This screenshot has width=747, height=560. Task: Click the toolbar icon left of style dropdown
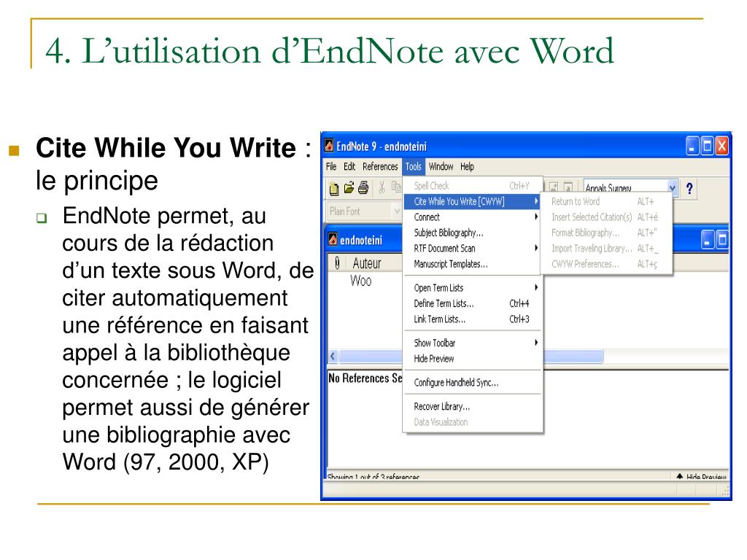point(568,187)
